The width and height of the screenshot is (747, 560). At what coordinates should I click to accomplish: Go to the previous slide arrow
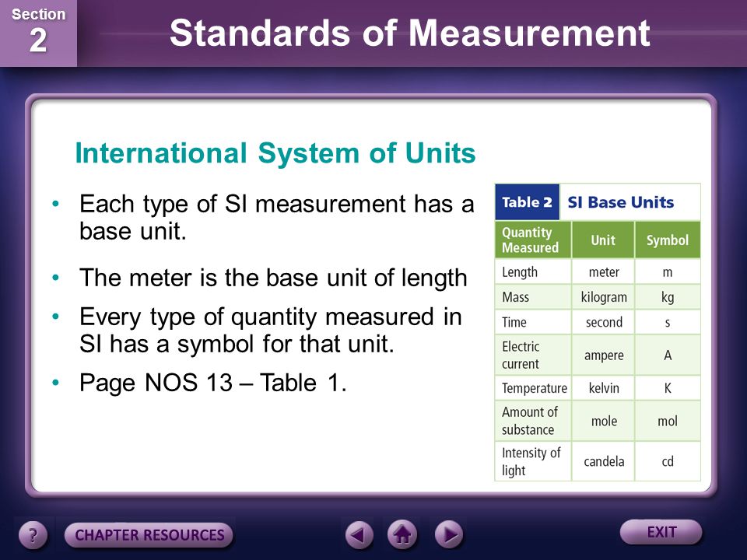359,534
